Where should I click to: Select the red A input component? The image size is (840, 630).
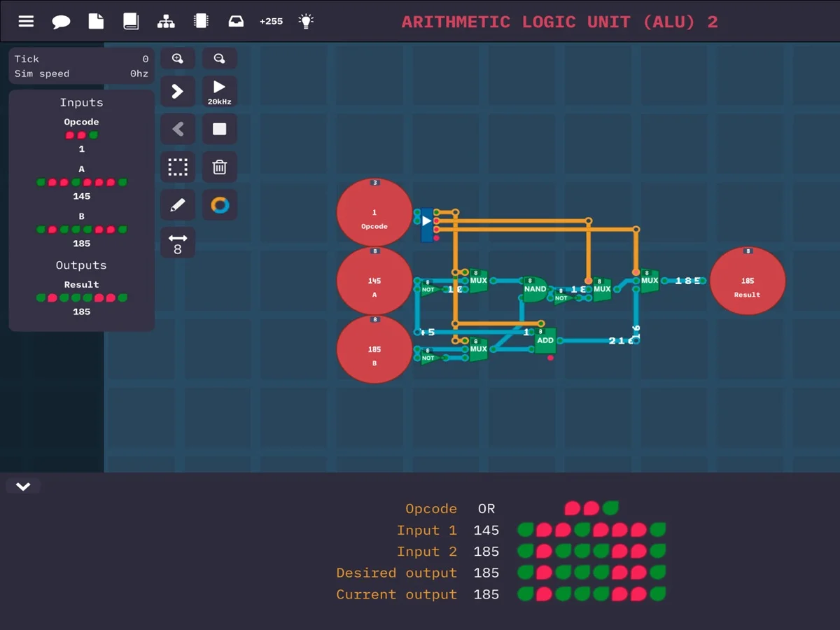(x=374, y=281)
